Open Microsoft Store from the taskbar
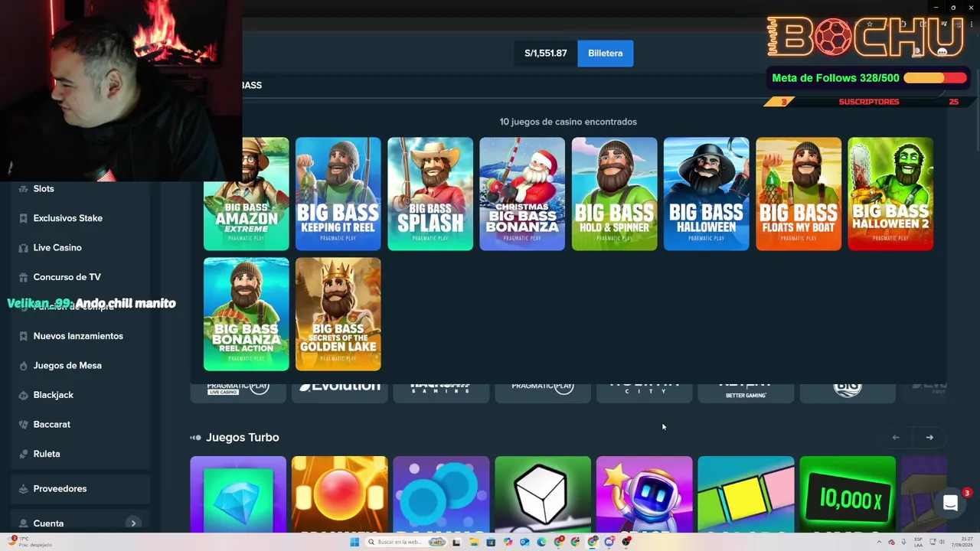The image size is (980, 551). coord(491,542)
